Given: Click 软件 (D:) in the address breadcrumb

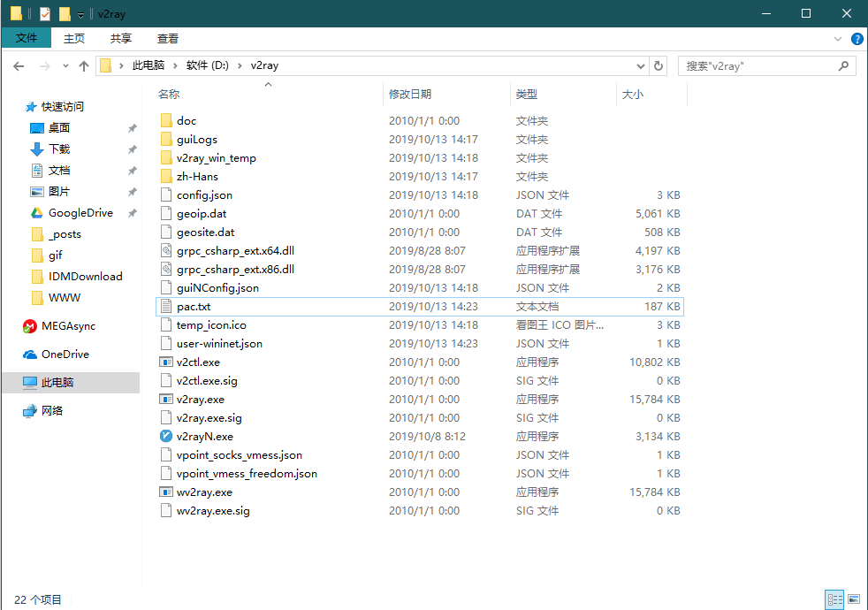Looking at the screenshot, I should tap(208, 65).
